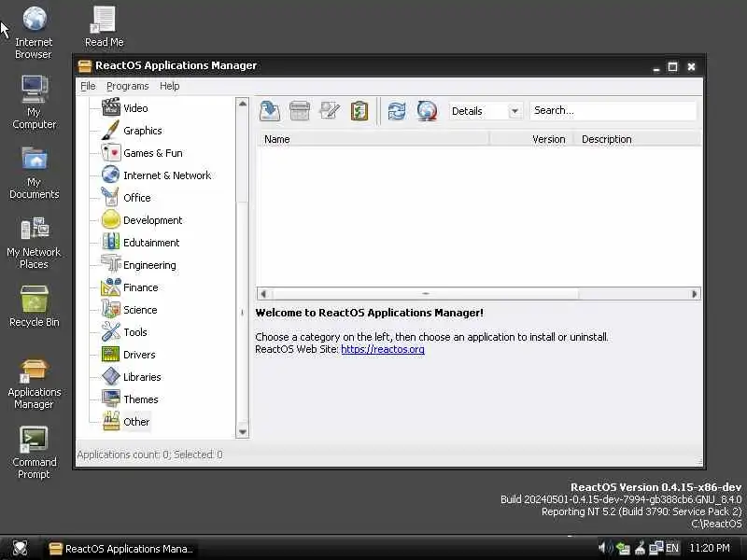Select the Drivers circuit board icon
Screen dimensions: 747x560
click(110, 354)
